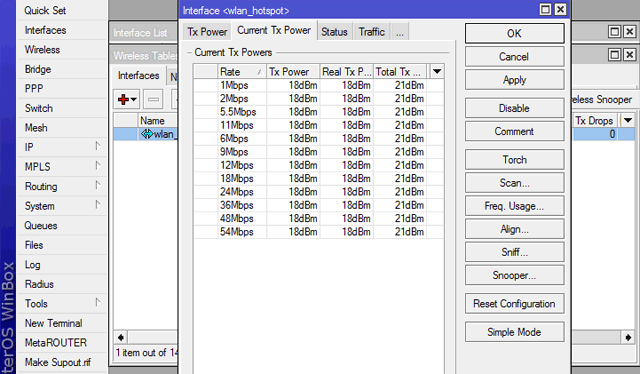Click Make Supout.rif
Screen dimensions: 640x374
click(62, 362)
